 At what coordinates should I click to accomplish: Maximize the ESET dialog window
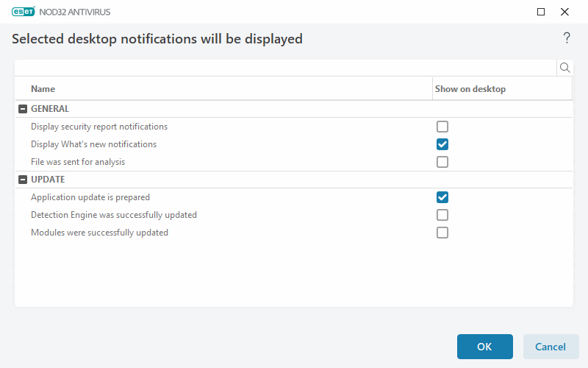click(541, 12)
